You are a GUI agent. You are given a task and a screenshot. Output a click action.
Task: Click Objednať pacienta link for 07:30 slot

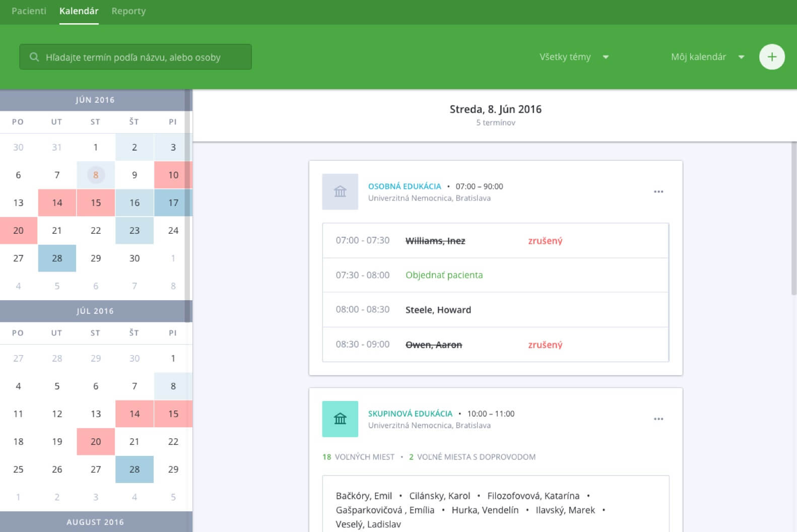click(444, 275)
